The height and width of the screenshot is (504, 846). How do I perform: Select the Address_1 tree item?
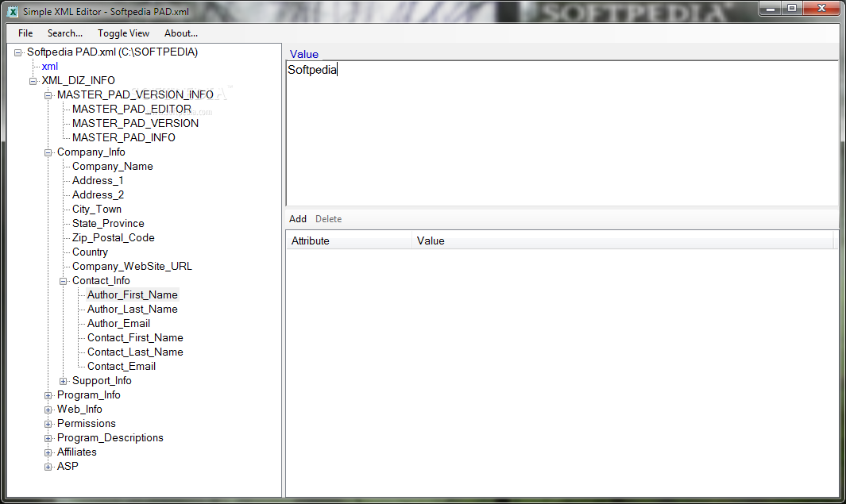[98, 181]
